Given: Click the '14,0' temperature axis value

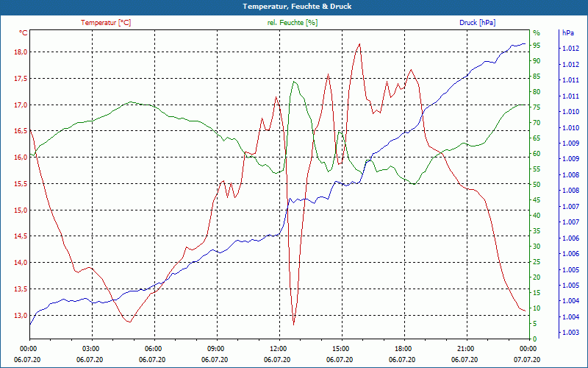Looking at the screenshot, I should [x=21, y=263].
